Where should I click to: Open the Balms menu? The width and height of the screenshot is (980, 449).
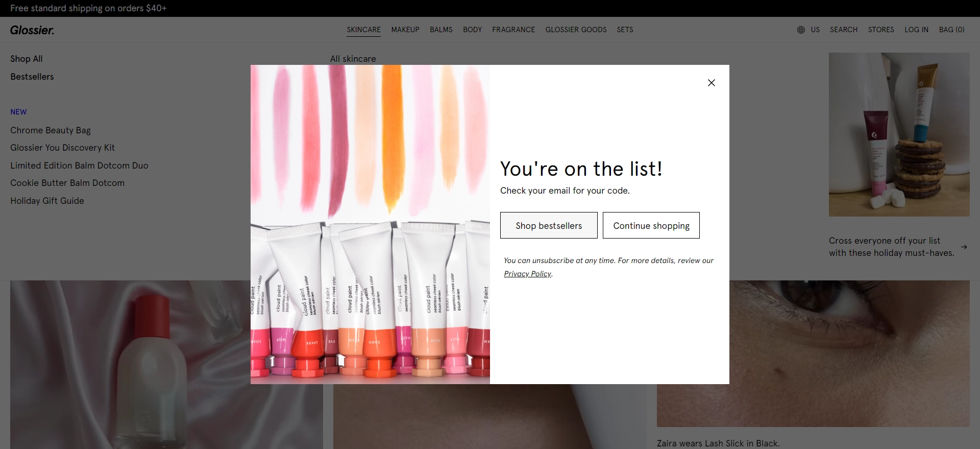[x=441, y=30]
